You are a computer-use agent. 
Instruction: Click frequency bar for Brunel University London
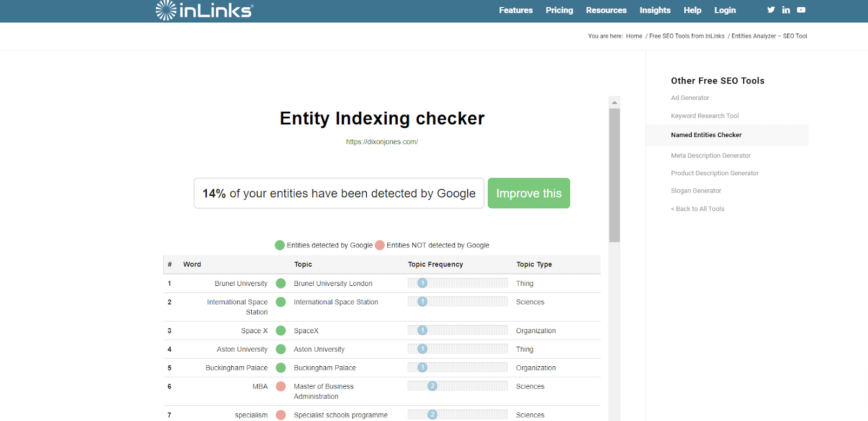coord(457,283)
